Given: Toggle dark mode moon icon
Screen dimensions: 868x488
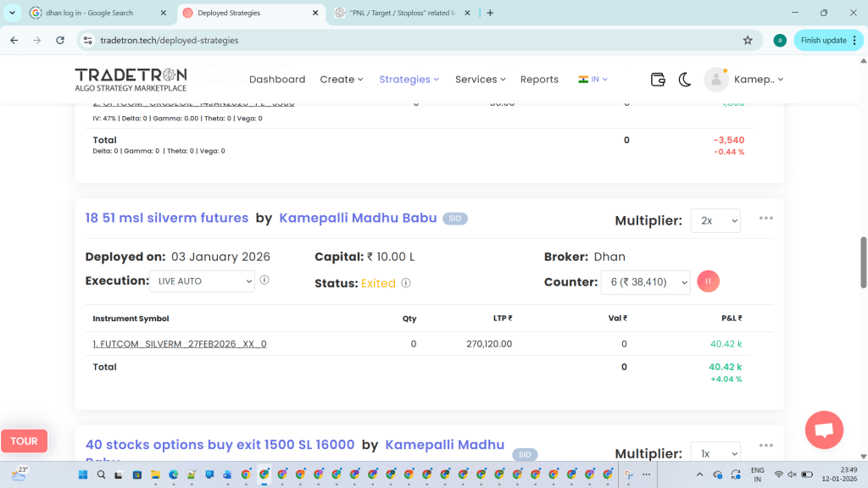Looking at the screenshot, I should tap(685, 80).
